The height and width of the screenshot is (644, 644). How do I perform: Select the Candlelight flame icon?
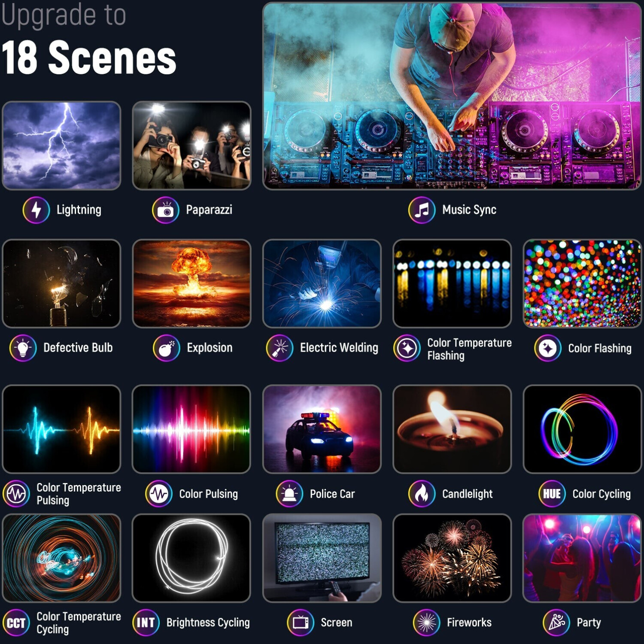click(x=422, y=494)
